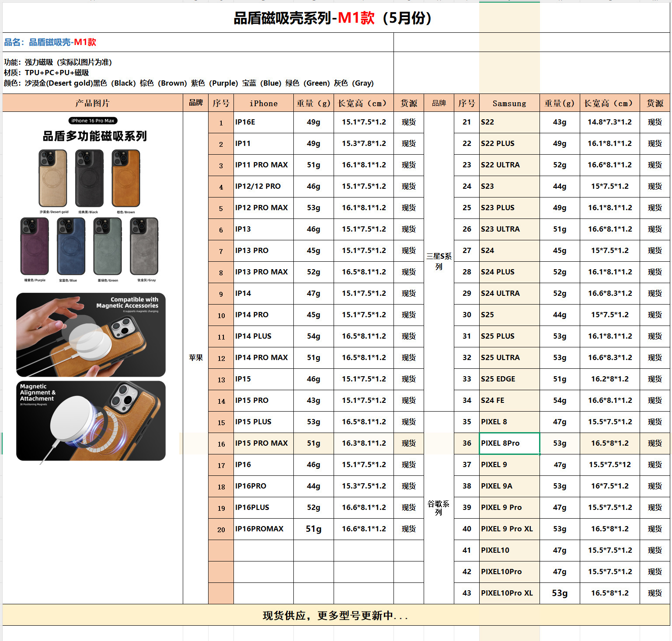Select the S23 ULTRA cell
The height and width of the screenshot is (641, 672).
pos(509,229)
